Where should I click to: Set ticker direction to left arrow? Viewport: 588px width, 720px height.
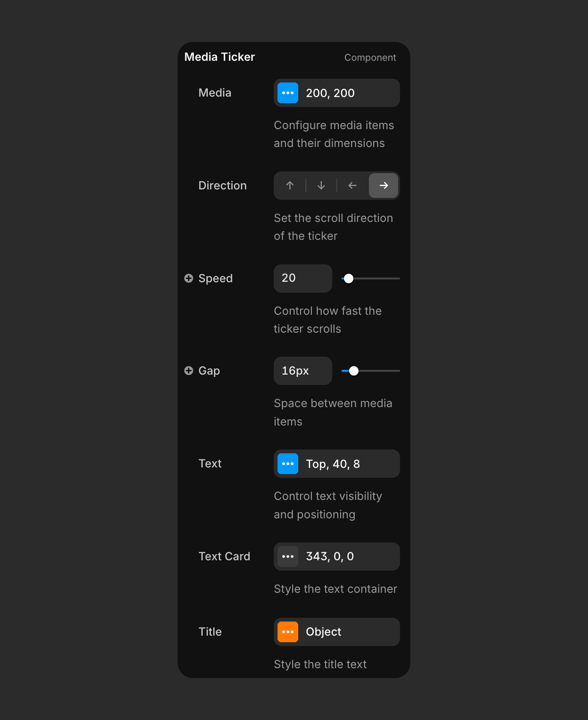coord(352,186)
